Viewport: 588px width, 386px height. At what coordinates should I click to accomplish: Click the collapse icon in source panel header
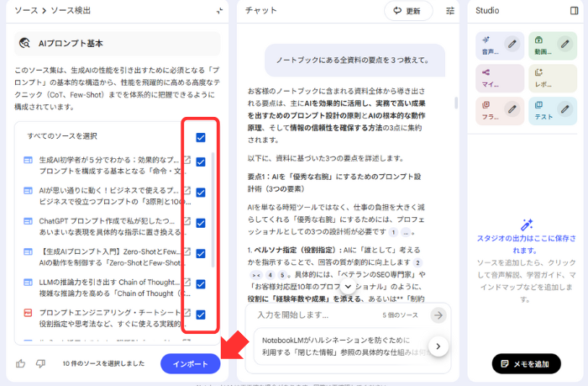[219, 11]
